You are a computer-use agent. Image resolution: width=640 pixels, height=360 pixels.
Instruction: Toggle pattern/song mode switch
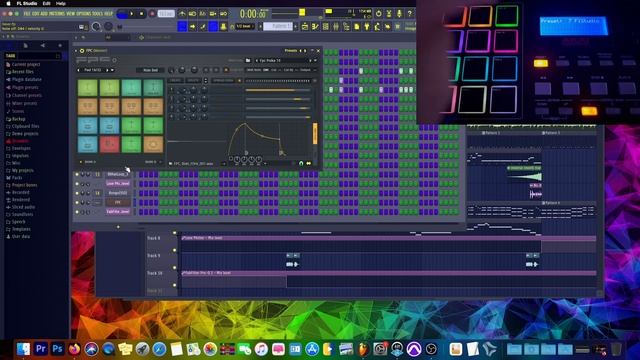coord(122,14)
